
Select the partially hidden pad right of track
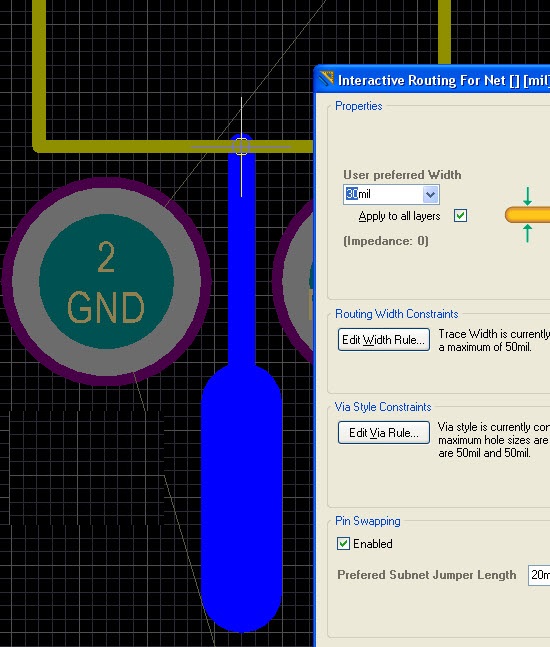293,281
